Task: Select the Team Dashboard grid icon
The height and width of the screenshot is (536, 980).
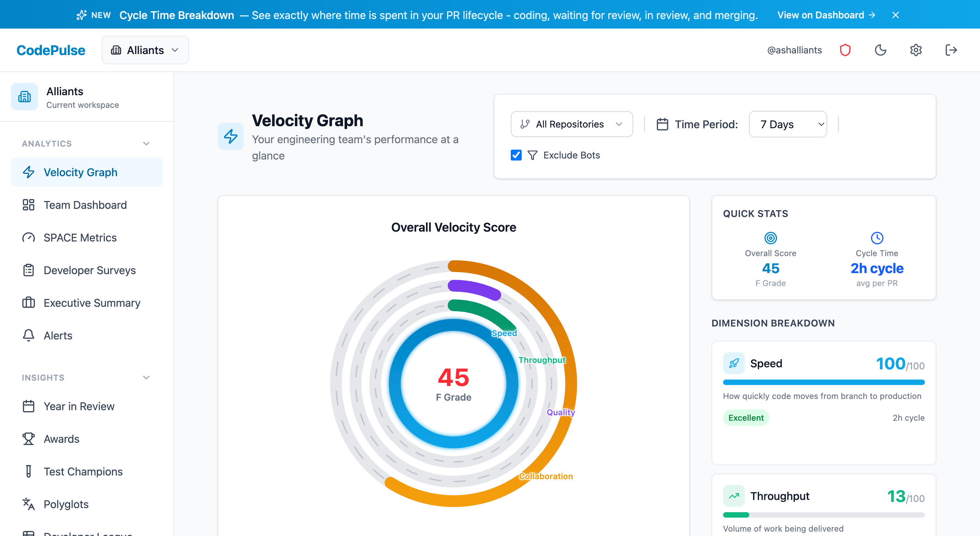Action: [29, 205]
